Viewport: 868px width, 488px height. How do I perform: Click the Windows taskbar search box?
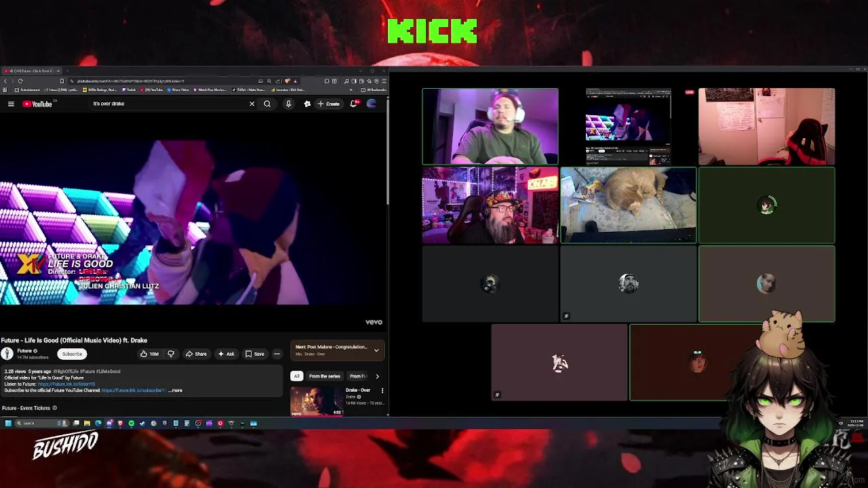pos(41,423)
